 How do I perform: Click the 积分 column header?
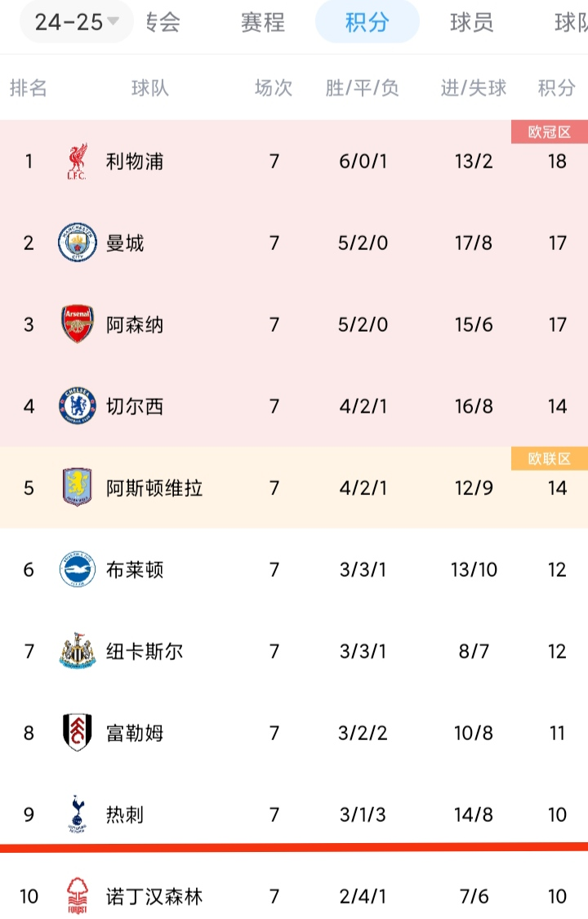pyautogui.click(x=556, y=88)
